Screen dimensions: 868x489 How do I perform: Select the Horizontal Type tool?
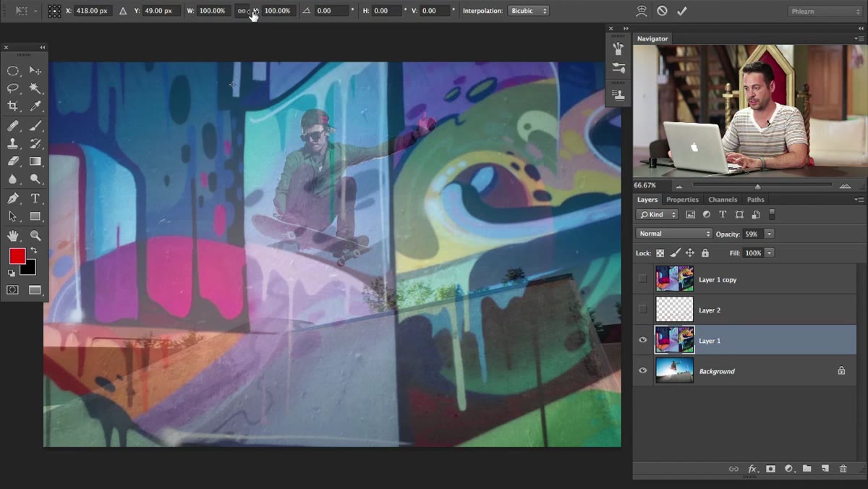click(x=35, y=198)
